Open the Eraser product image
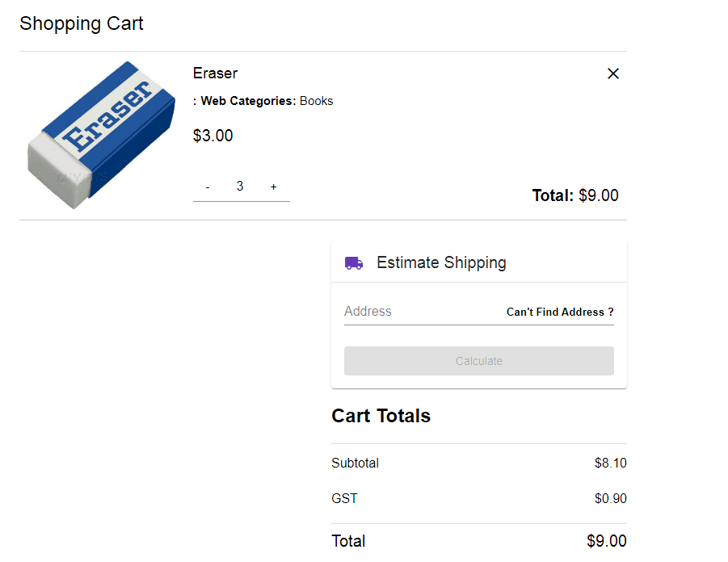The width and height of the screenshot is (728, 562). pos(101,135)
